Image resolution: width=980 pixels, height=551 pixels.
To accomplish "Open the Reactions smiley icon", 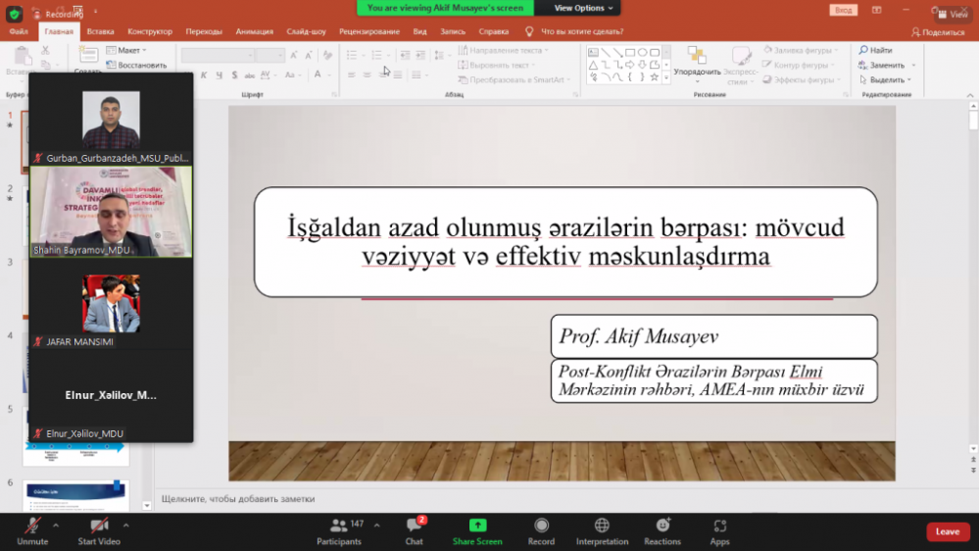I will (x=662, y=526).
